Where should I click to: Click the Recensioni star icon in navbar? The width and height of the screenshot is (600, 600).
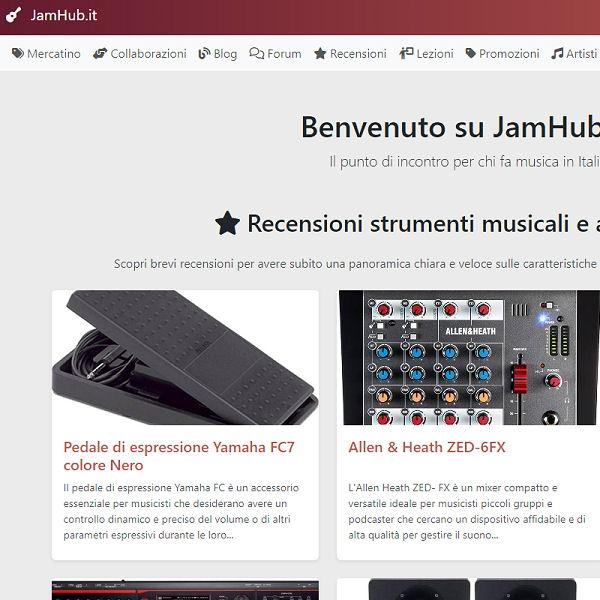point(320,54)
